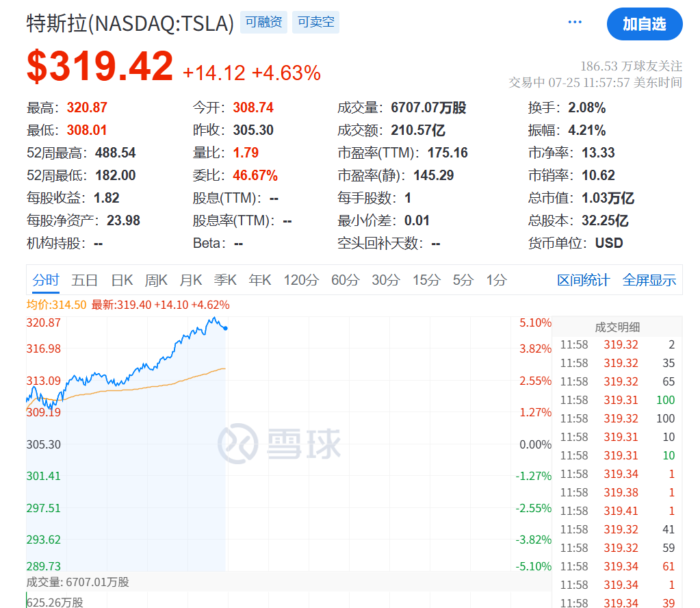Click the 市盈率(静) value 145.29

pyautogui.click(x=434, y=175)
